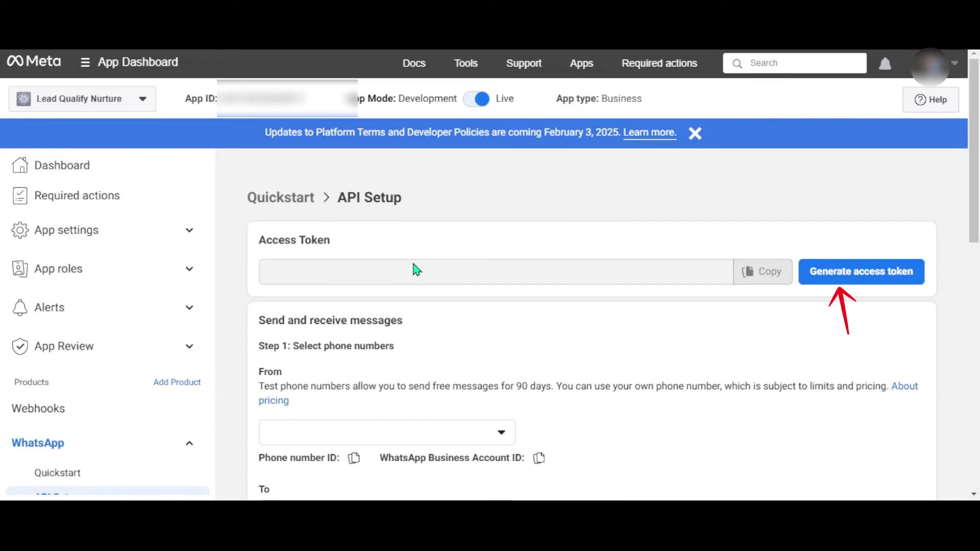980x551 pixels.
Task: Click Quickstart in the breadcrumb
Action: [x=281, y=197]
